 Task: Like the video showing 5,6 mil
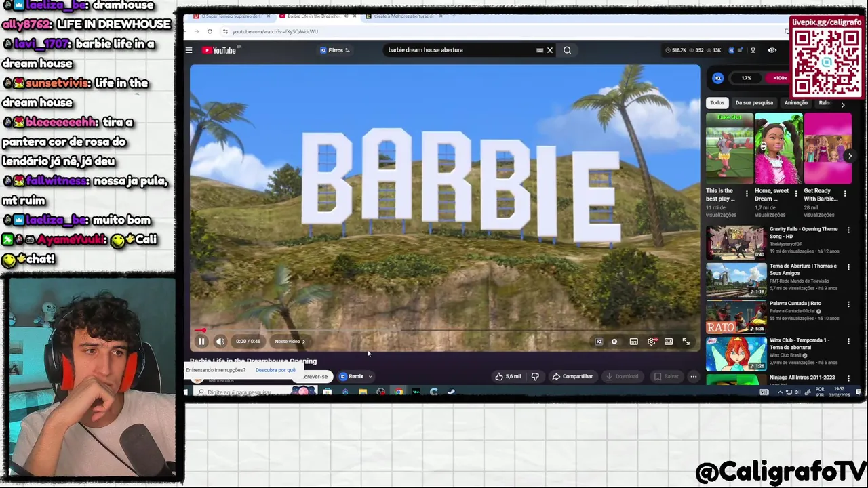point(508,376)
